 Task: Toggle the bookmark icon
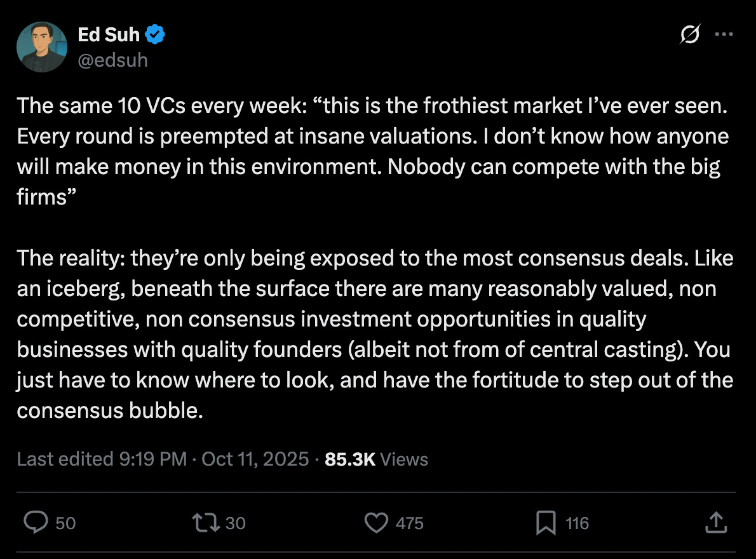[546, 523]
